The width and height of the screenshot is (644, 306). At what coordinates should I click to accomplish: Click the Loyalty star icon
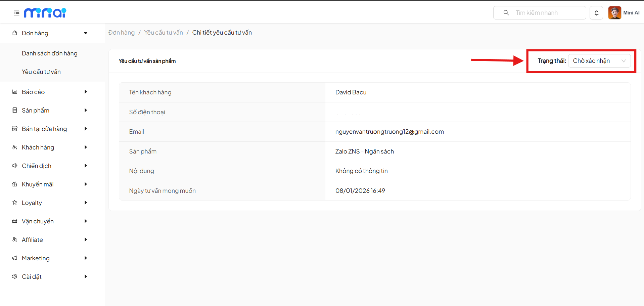point(15,203)
